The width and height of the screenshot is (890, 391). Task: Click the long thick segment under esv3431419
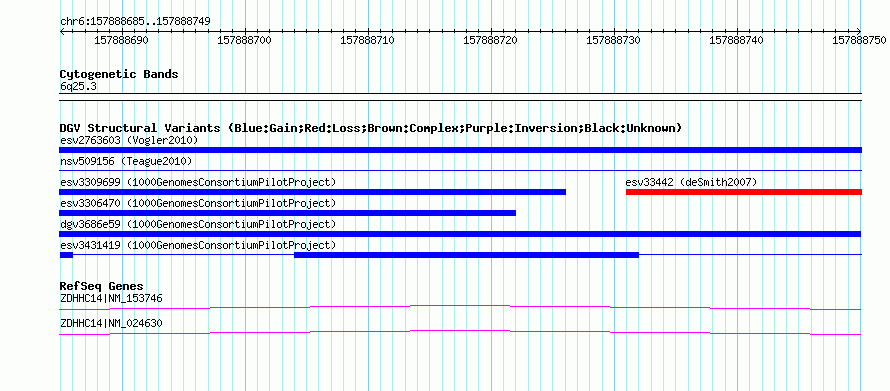point(467,255)
